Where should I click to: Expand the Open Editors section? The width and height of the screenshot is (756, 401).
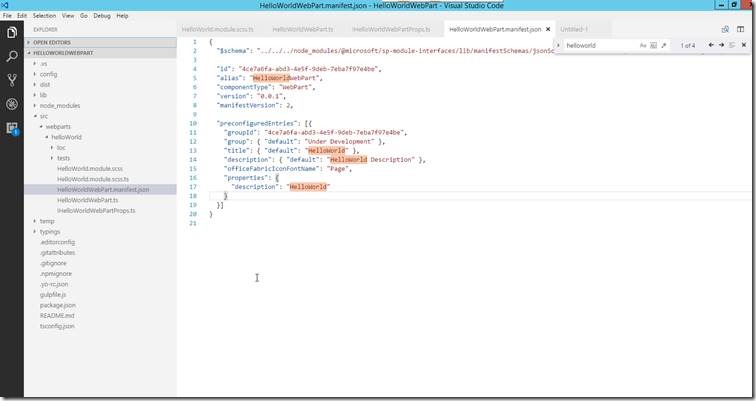pos(100,42)
